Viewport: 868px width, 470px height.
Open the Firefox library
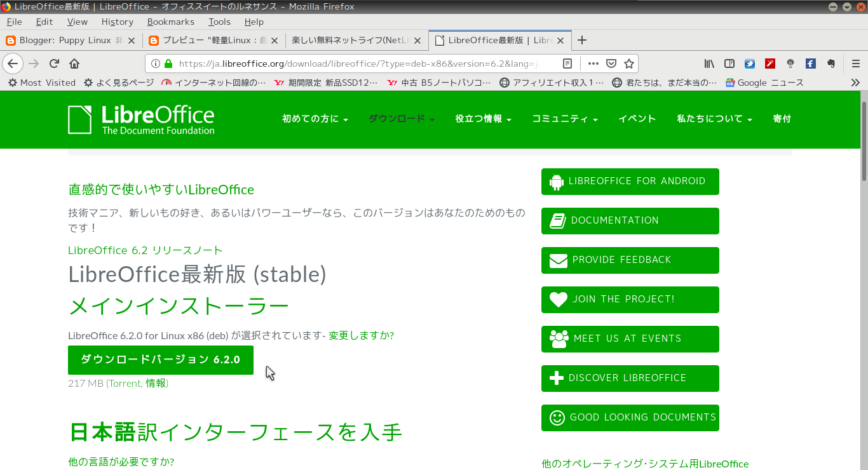710,64
